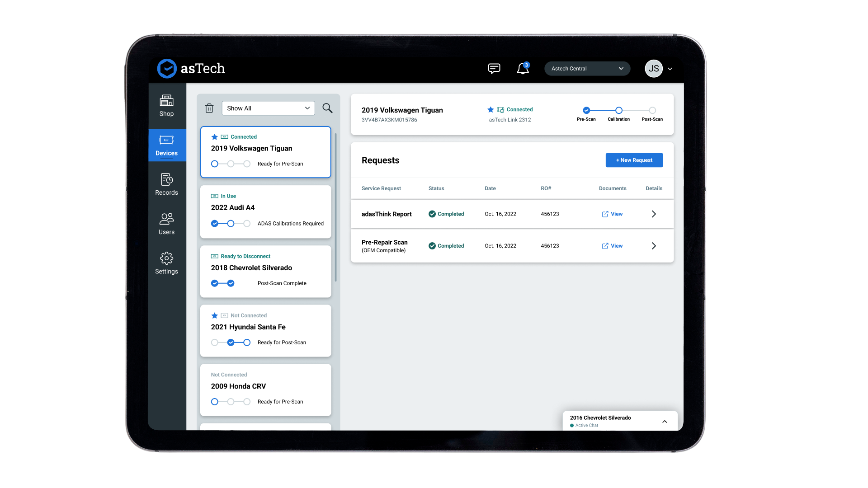Open the chat messages icon
868x488 pixels.
pyautogui.click(x=494, y=69)
